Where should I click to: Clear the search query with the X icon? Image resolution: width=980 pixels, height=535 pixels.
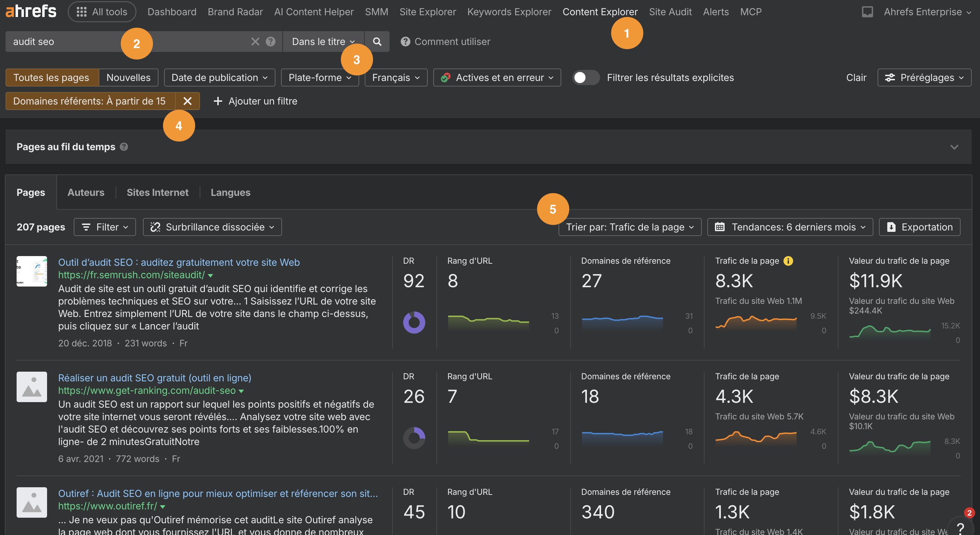click(x=255, y=42)
